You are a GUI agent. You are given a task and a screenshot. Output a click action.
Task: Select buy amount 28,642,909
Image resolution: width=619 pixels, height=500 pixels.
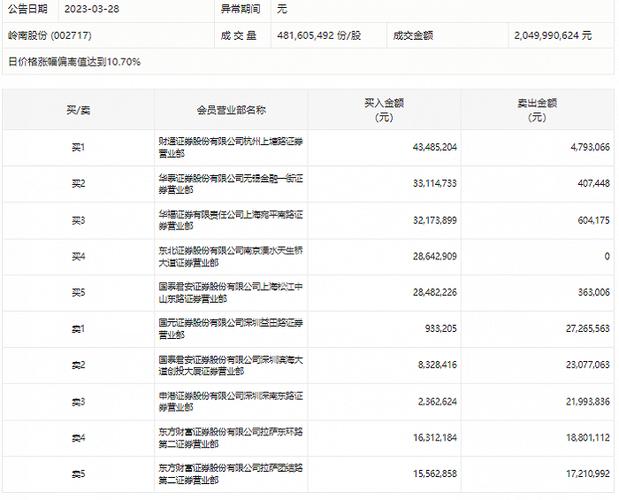(435, 257)
